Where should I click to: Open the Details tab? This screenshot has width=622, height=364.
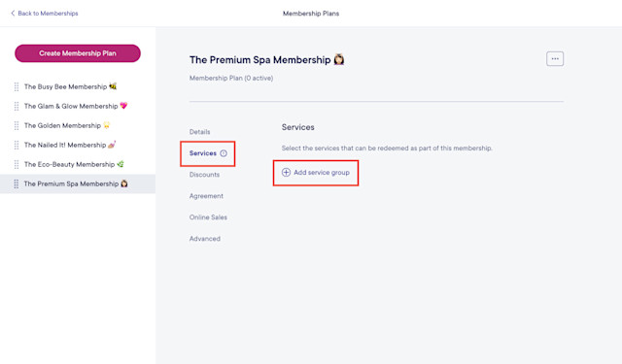click(x=199, y=132)
